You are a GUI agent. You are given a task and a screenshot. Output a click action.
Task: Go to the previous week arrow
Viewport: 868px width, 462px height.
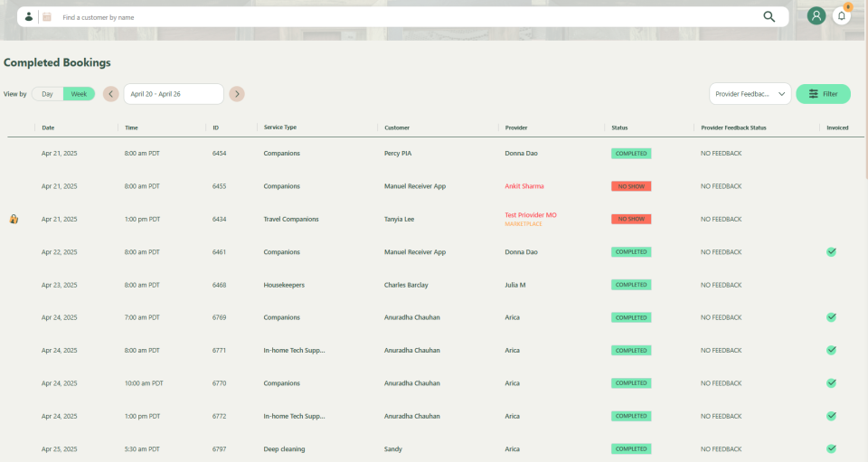[110, 94]
